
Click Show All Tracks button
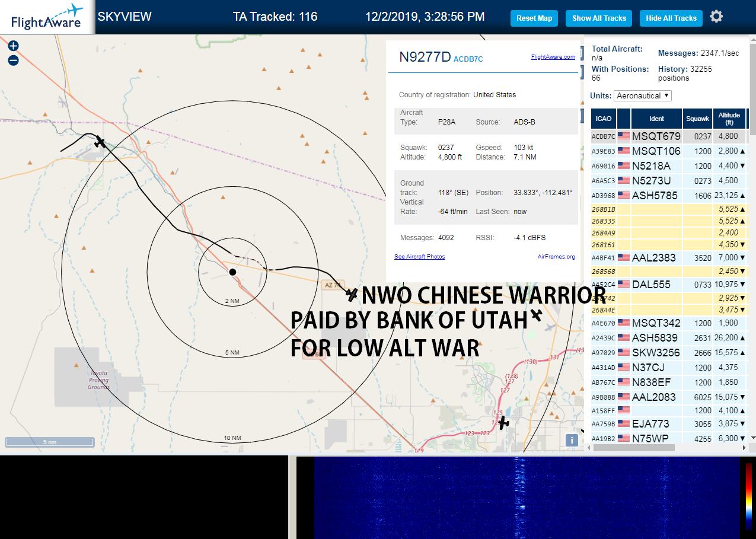tap(599, 18)
